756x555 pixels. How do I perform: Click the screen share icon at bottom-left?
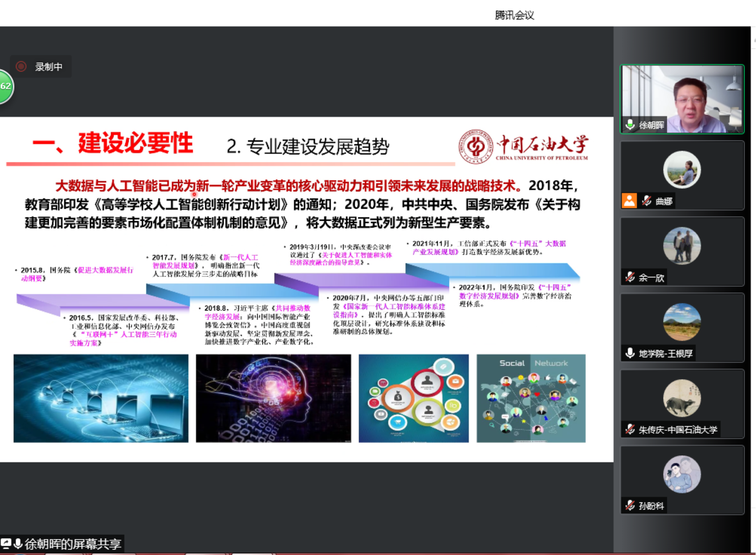click(x=6, y=544)
